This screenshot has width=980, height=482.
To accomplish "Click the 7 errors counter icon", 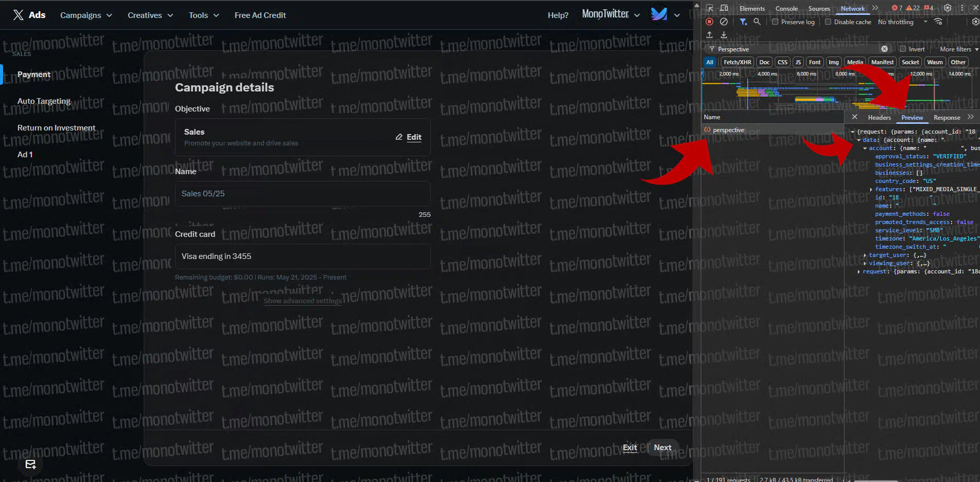I will [897, 8].
